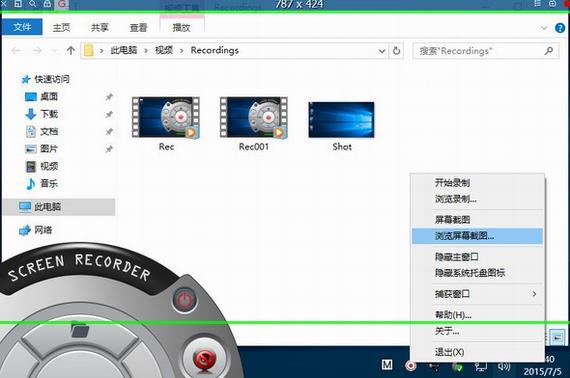Go forward with the right arrow
Screen dimensions: 570x378
[x=37, y=51]
